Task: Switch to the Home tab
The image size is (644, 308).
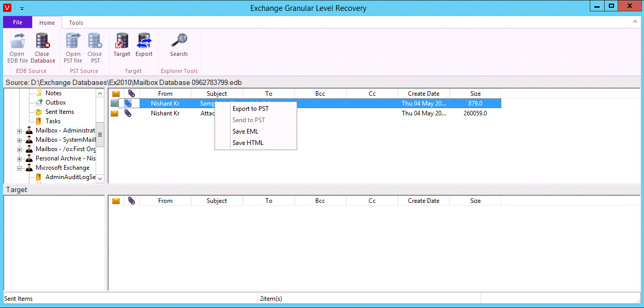Action: pyautogui.click(x=47, y=23)
